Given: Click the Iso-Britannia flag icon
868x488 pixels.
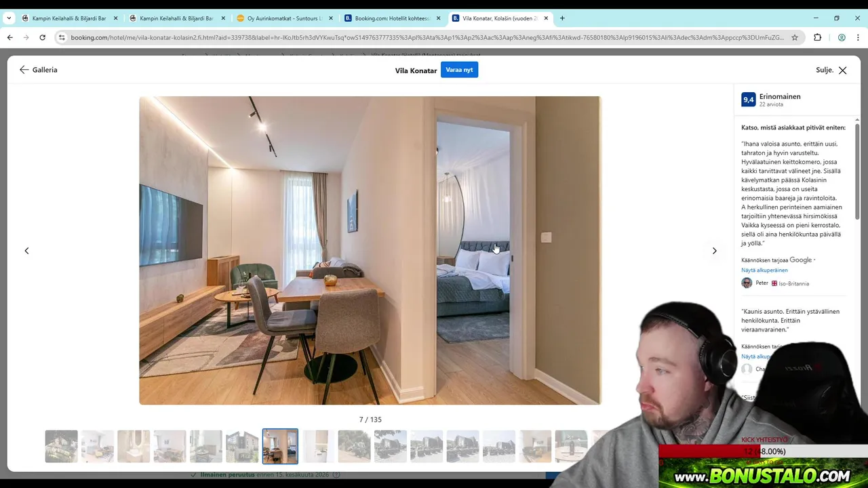Looking at the screenshot, I should click(774, 283).
